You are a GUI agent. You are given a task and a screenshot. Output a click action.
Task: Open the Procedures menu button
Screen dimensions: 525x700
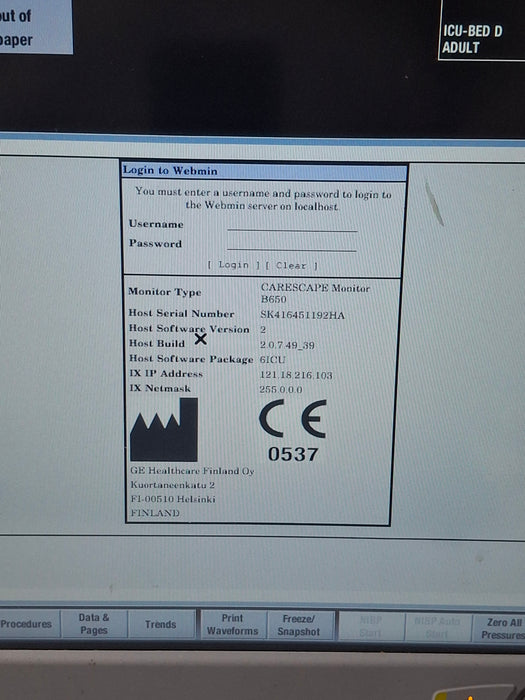[26, 624]
